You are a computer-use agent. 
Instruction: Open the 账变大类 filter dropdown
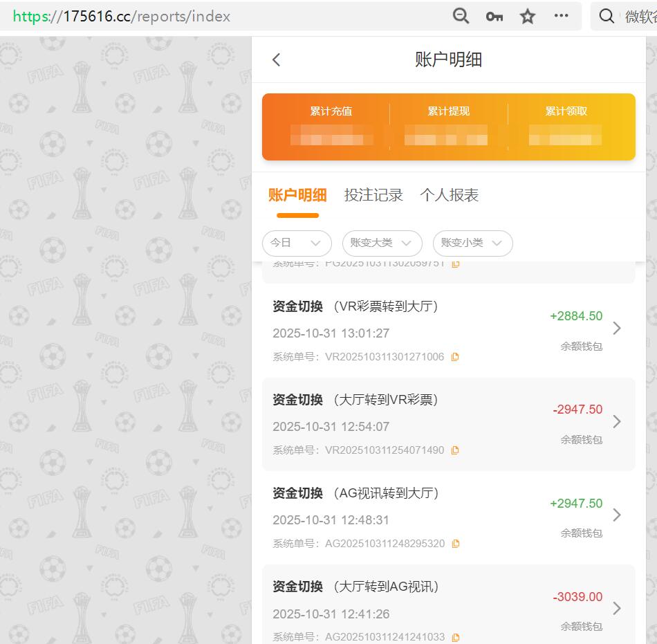(x=382, y=243)
